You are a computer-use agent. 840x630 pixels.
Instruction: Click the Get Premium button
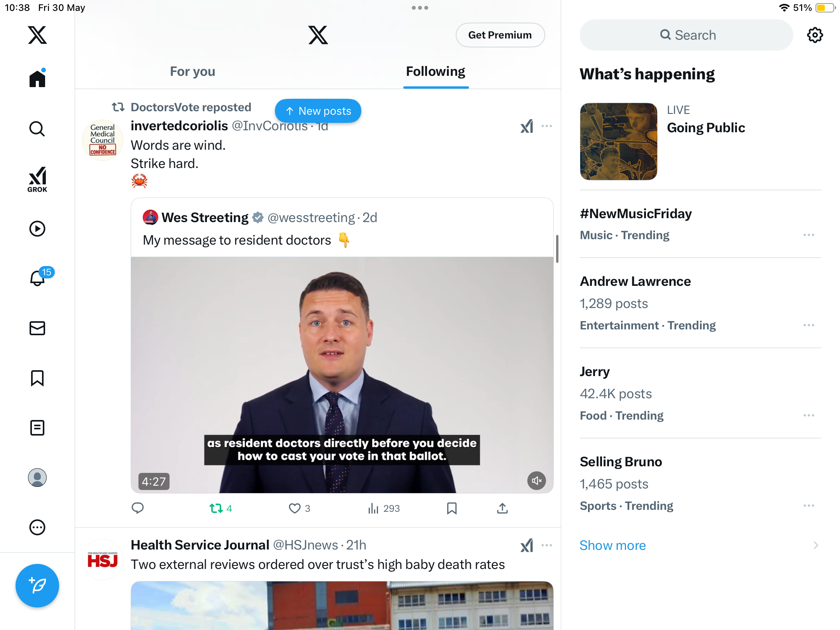(500, 35)
